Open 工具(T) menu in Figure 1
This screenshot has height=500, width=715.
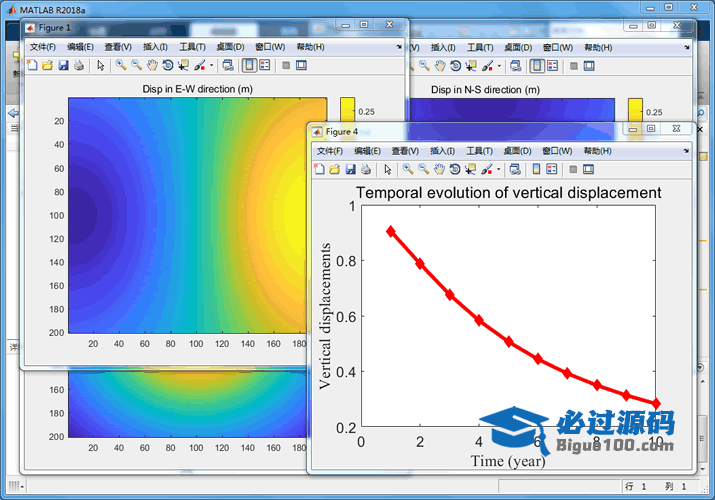click(192, 47)
